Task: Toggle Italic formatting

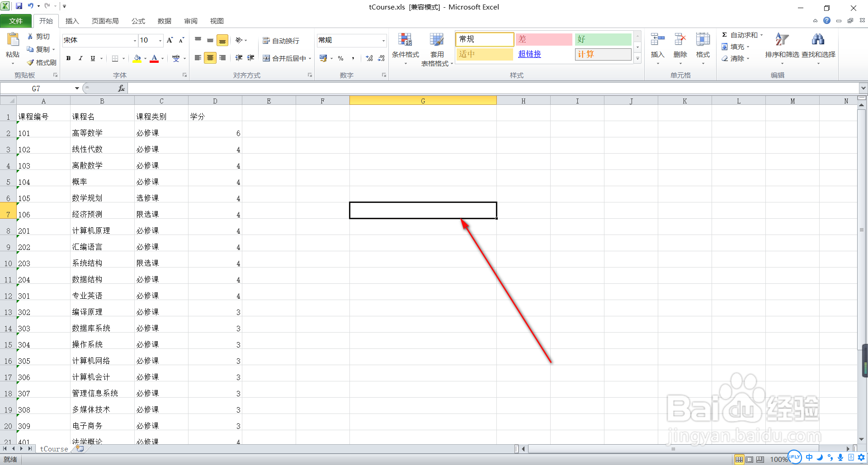Action: pos(80,58)
